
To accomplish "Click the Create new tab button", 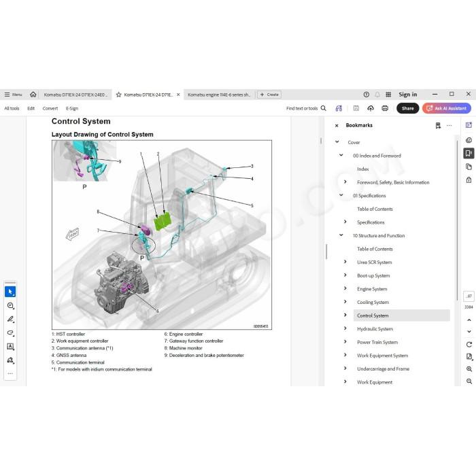I will pyautogui.click(x=269, y=95).
